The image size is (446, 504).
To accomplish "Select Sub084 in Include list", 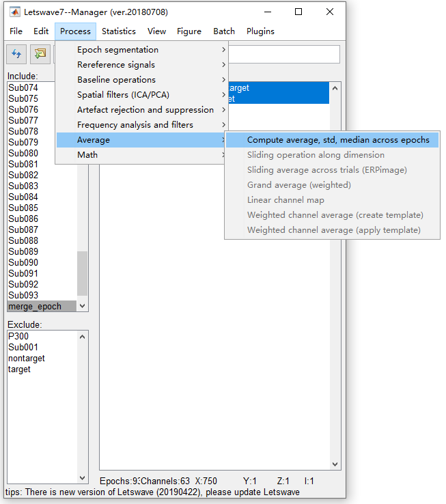I will [42, 197].
